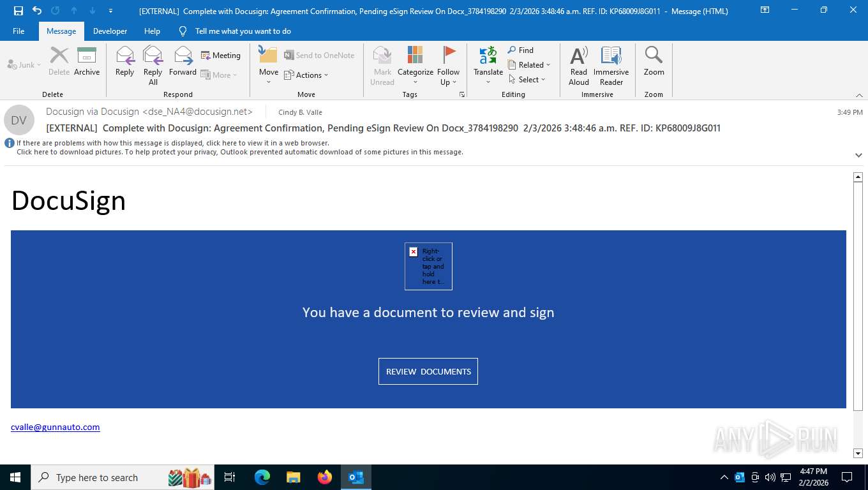Viewport: 868px width, 490px height.
Task: Flag message using Follow Up
Action: [x=449, y=66]
